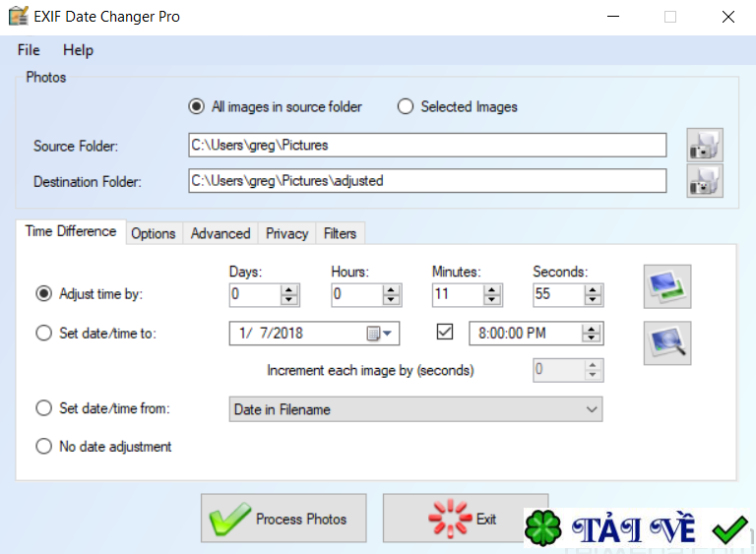
Task: Increase the Seconds value
Action: click(593, 289)
